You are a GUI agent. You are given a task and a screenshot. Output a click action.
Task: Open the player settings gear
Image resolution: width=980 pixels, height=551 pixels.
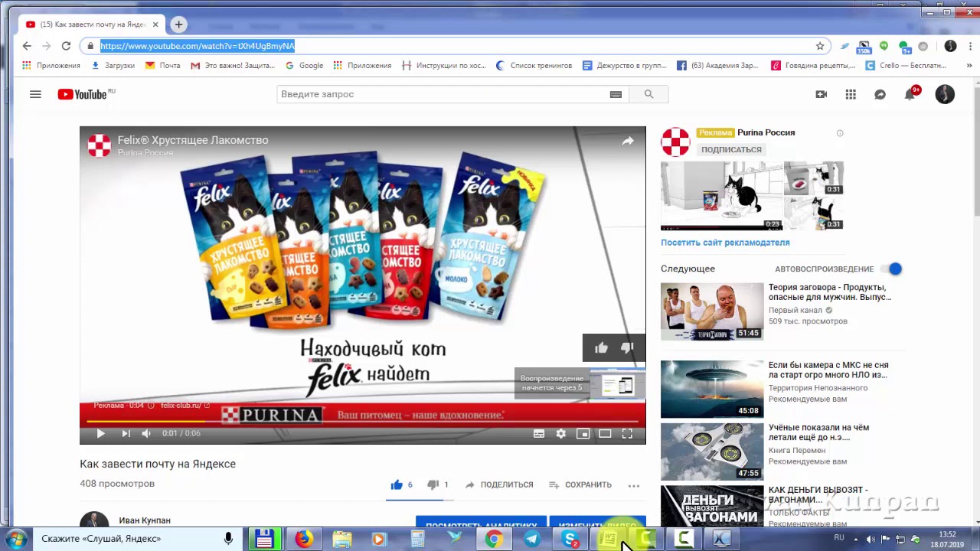(x=561, y=433)
